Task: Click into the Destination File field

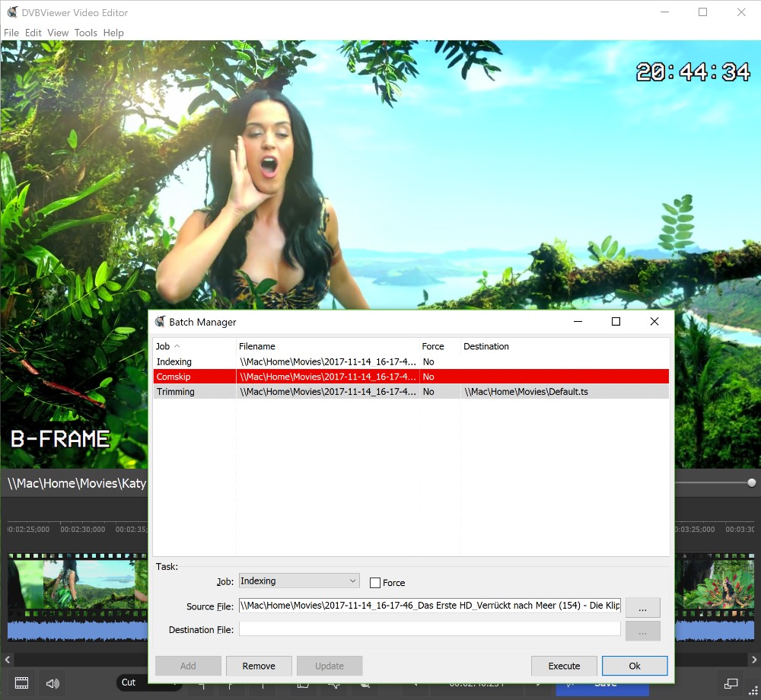Action: (x=430, y=629)
